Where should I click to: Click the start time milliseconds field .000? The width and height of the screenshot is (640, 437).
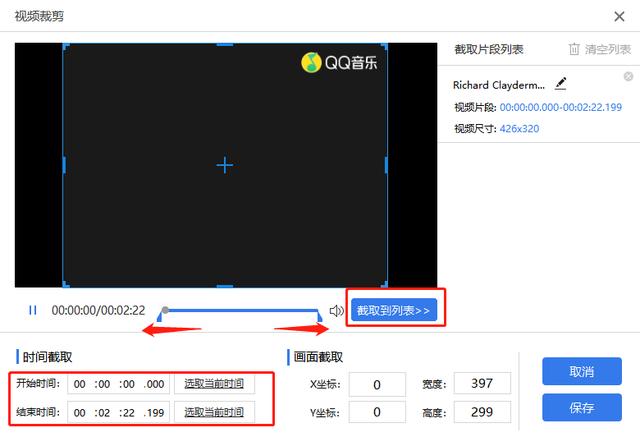(155, 384)
